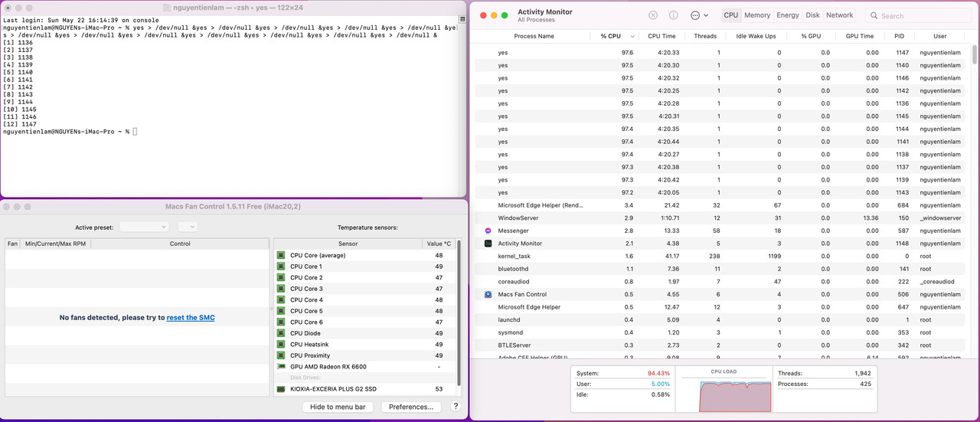Click Hide to menu bar button
The width and height of the screenshot is (980, 422).
[338, 407]
